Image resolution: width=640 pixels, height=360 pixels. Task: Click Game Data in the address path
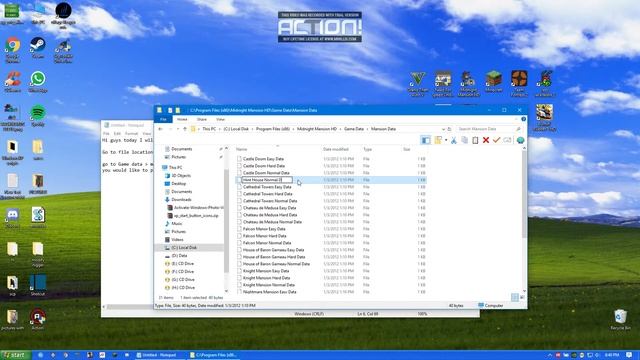353,129
